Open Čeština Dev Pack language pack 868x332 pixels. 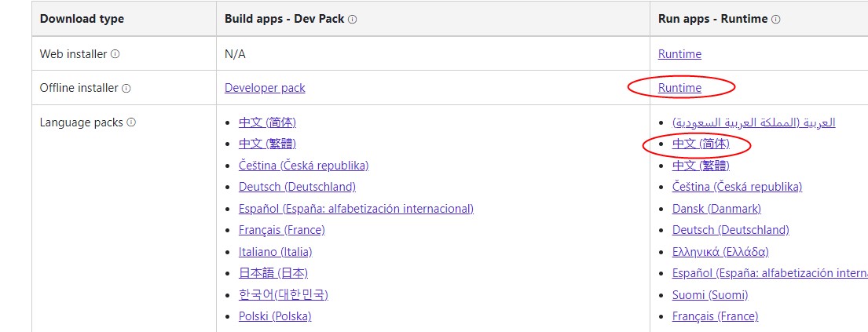[x=304, y=166]
